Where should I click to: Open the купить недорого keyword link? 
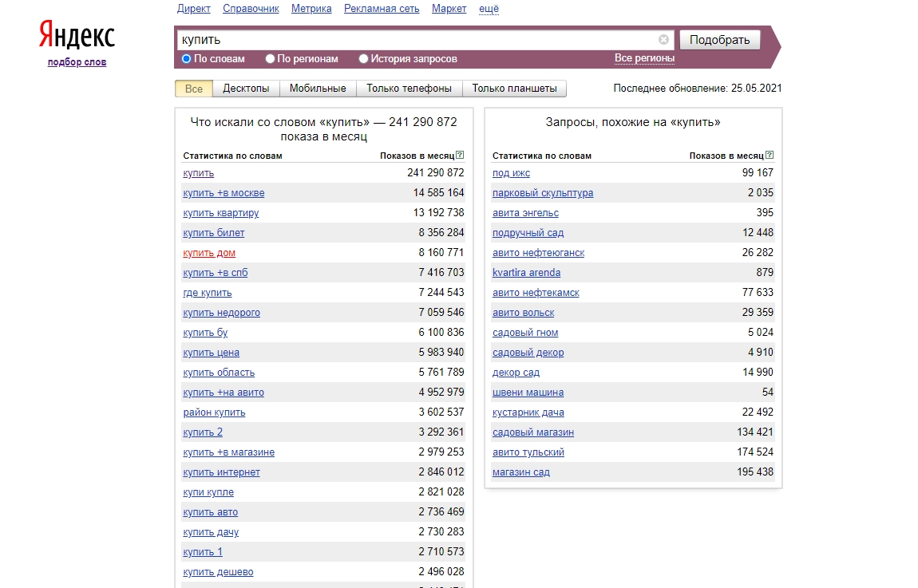coord(221,313)
